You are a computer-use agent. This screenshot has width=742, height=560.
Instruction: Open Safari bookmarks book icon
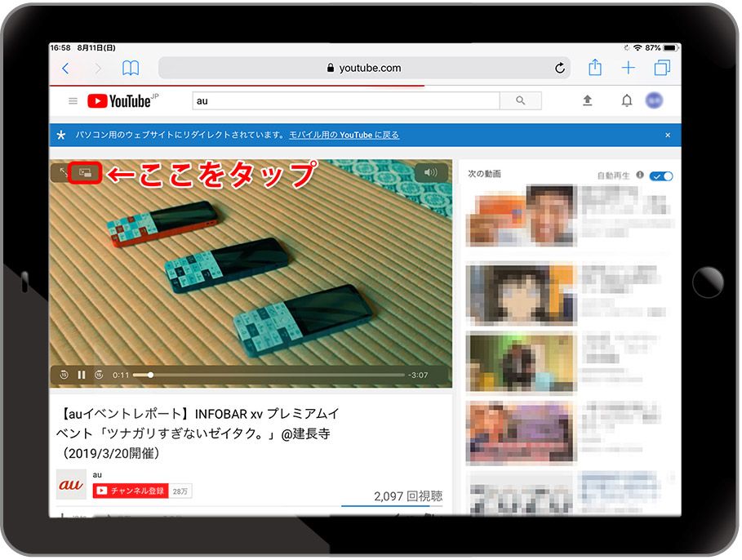[131, 69]
